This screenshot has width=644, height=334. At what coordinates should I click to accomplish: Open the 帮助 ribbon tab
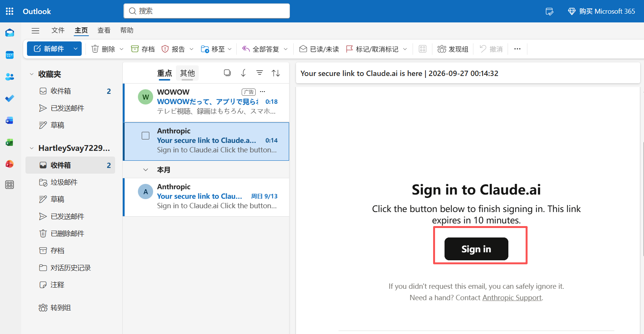click(x=127, y=30)
